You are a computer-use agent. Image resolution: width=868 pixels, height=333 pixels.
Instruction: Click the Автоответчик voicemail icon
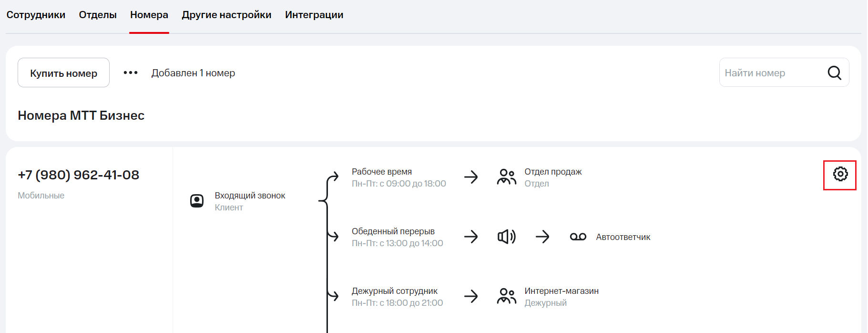(x=578, y=237)
